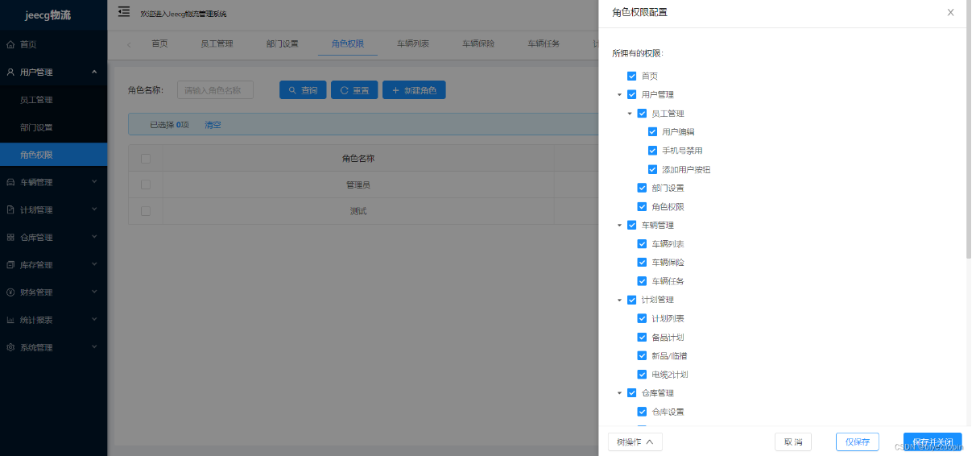Viewport: 980px width, 456px height.
Task: Collapse the 仓库管理 tree node arrow
Action: (x=620, y=393)
